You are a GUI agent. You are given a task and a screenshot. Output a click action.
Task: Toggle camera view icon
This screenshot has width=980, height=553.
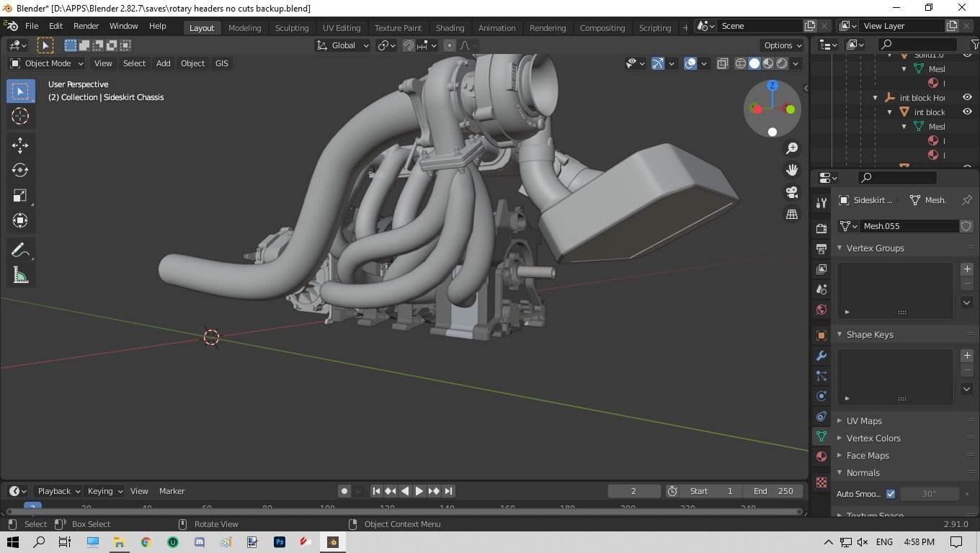[792, 192]
